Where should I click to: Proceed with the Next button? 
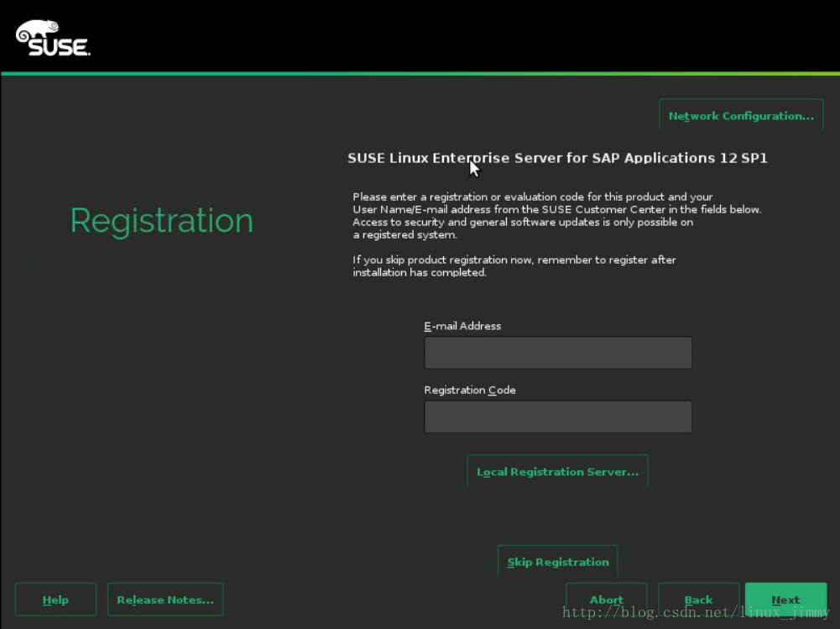tap(785, 599)
